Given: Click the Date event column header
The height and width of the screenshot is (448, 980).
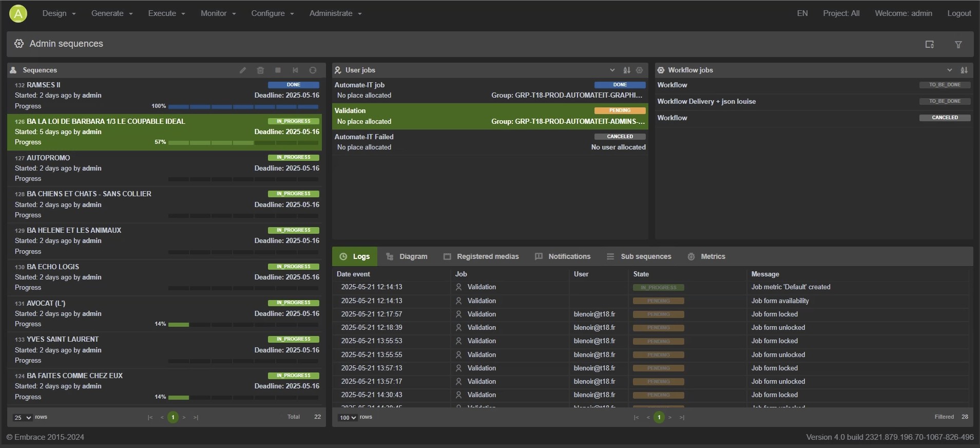Looking at the screenshot, I should click(x=353, y=274).
